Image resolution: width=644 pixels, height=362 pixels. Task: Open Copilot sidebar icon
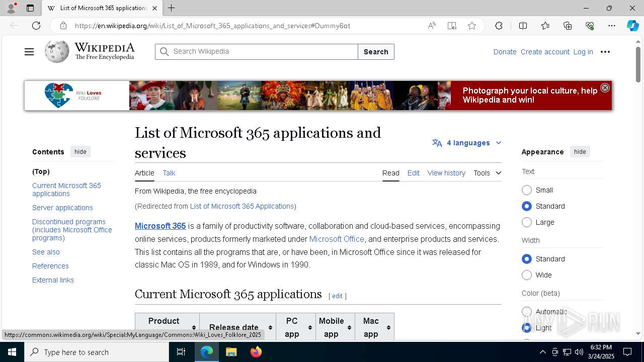(632, 26)
